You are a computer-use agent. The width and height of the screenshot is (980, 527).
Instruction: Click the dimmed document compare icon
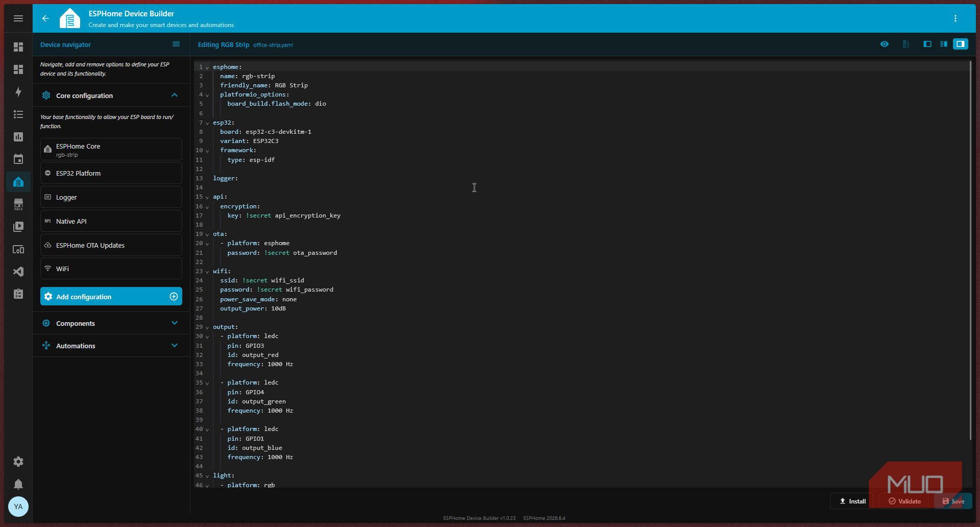pos(906,44)
